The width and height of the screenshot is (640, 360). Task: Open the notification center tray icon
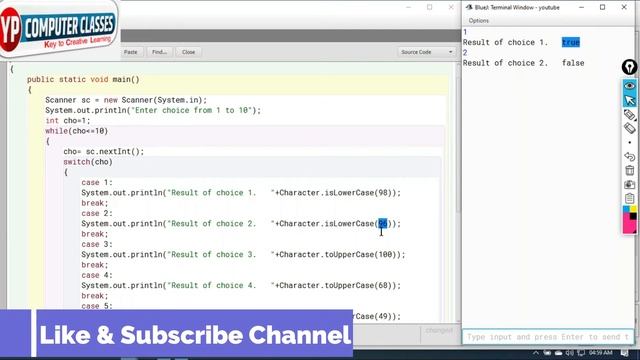[x=625, y=353]
